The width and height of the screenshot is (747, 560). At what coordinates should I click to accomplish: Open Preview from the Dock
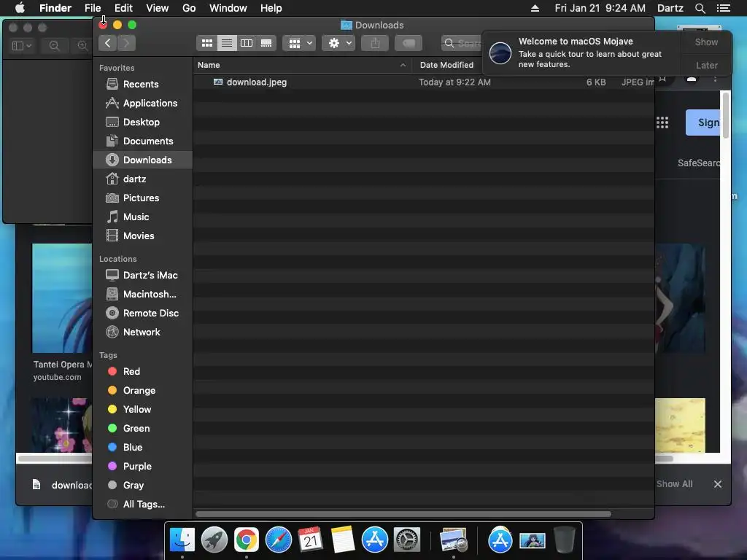tap(453, 540)
